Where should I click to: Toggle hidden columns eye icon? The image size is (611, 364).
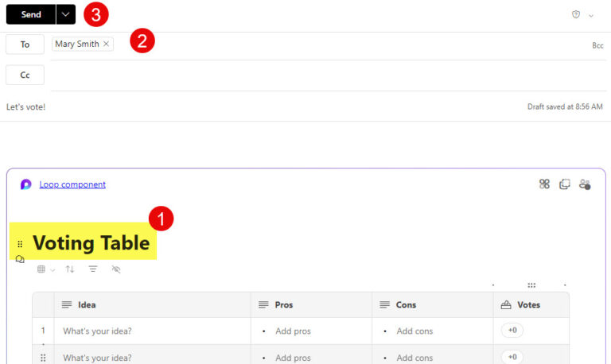coord(116,269)
